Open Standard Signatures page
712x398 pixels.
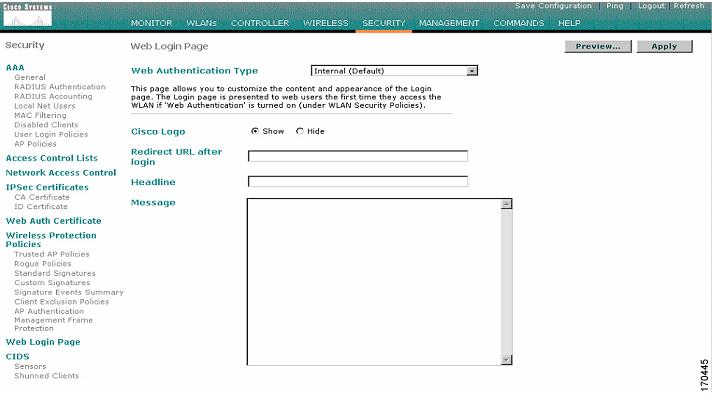(x=55, y=274)
